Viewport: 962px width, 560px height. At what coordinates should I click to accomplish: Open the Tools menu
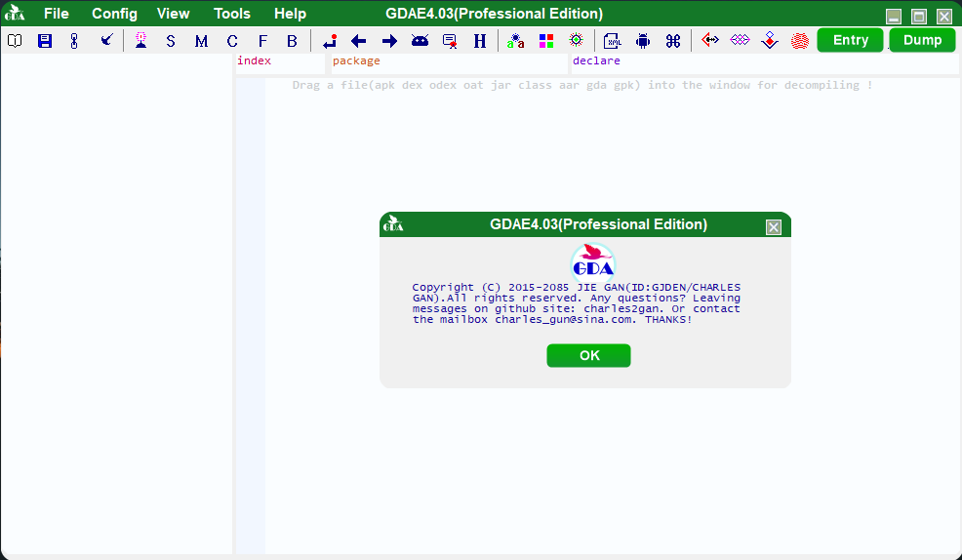(232, 14)
